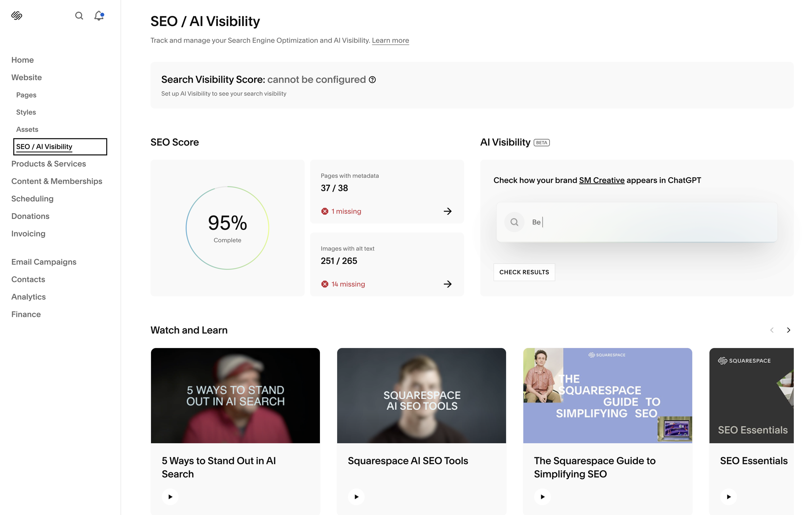812x515 pixels.
Task: Open the arrow on Images with alt text card
Action: pos(448,284)
